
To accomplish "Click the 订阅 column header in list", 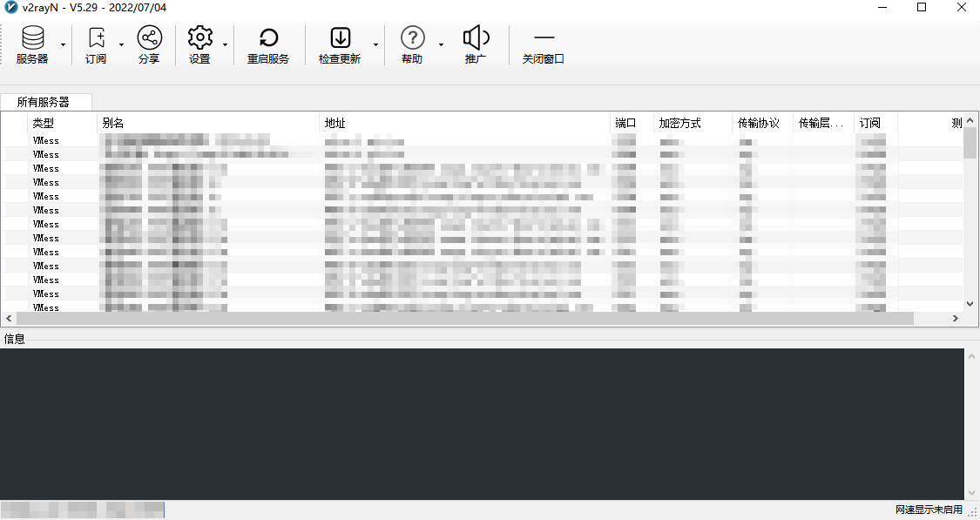I will point(876,123).
